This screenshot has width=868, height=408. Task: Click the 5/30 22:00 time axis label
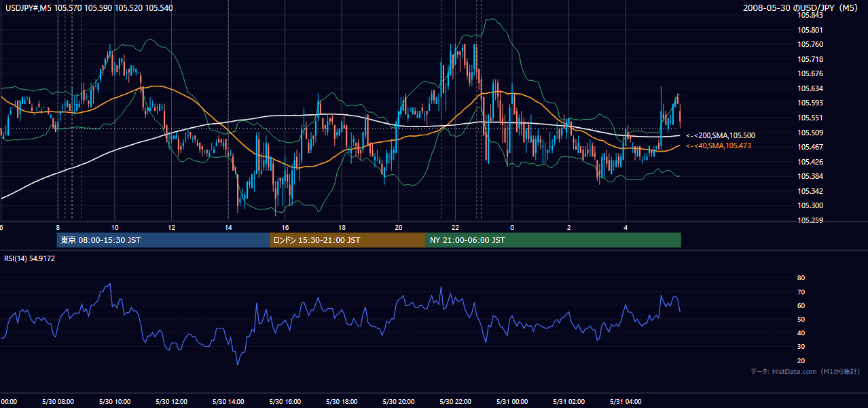(x=455, y=402)
